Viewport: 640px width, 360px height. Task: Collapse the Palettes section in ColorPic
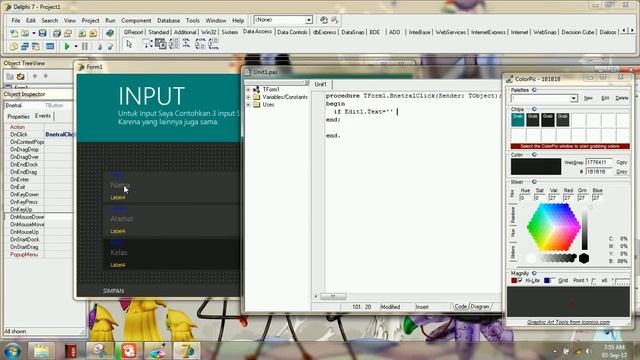tap(534, 90)
